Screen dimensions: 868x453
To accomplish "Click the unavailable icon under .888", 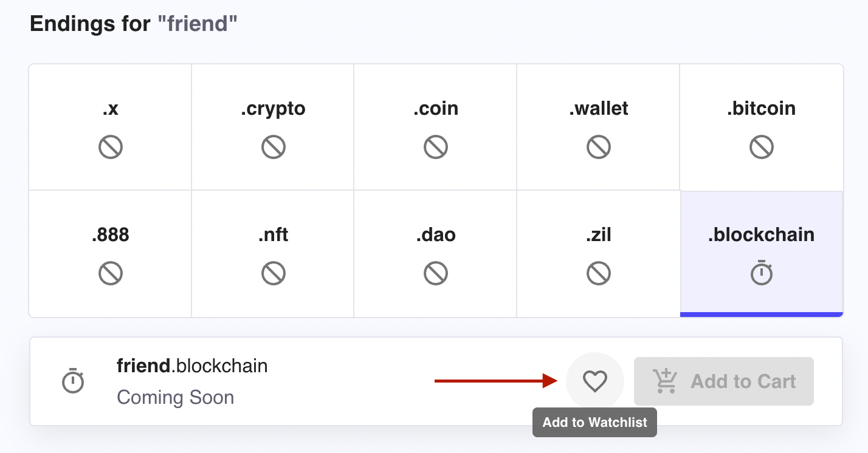I will coord(110,273).
